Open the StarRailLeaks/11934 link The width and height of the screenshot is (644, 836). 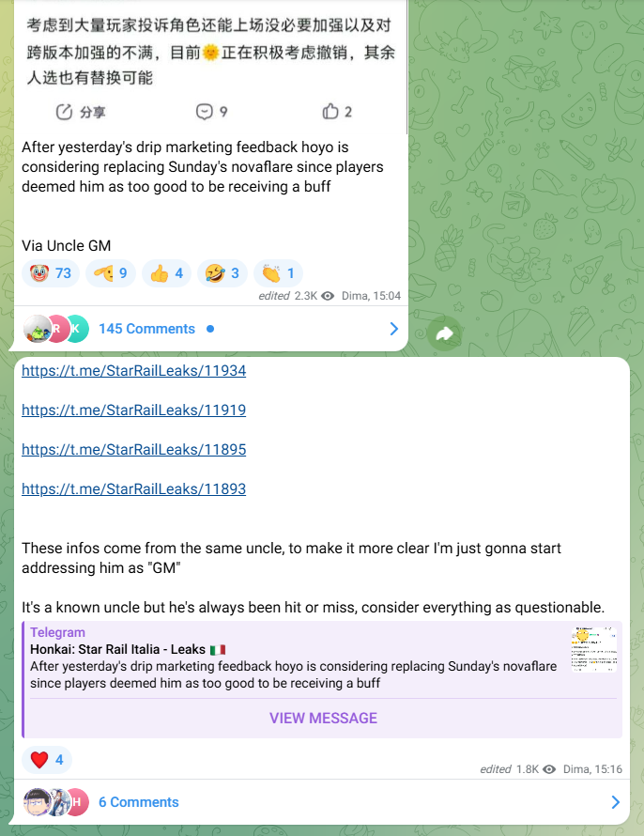133,370
